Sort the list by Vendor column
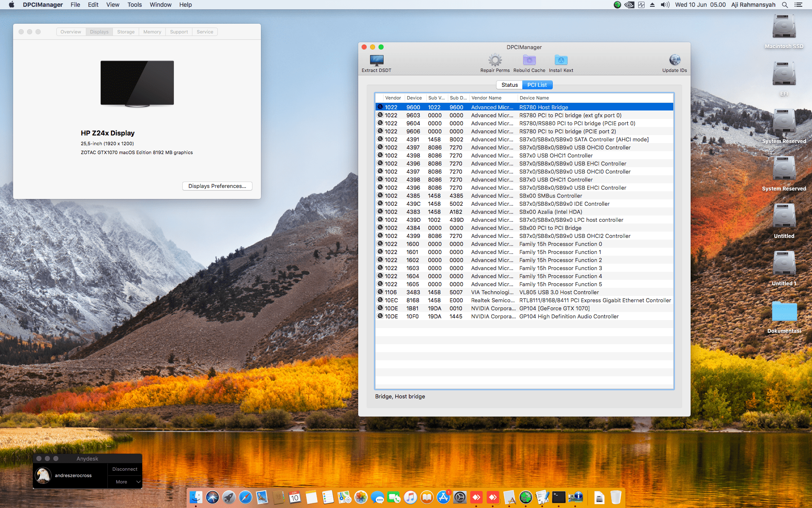 coord(393,98)
